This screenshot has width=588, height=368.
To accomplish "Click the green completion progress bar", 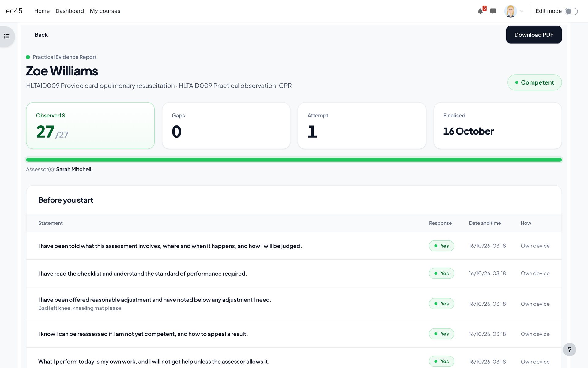I will tap(294, 160).
